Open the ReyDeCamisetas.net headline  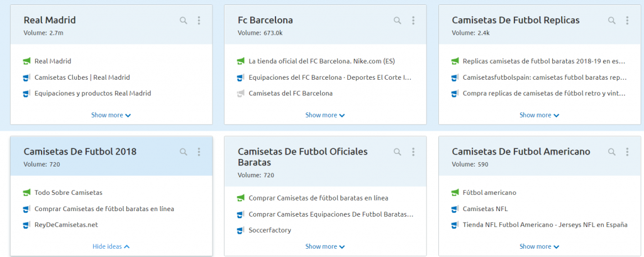pos(67,224)
